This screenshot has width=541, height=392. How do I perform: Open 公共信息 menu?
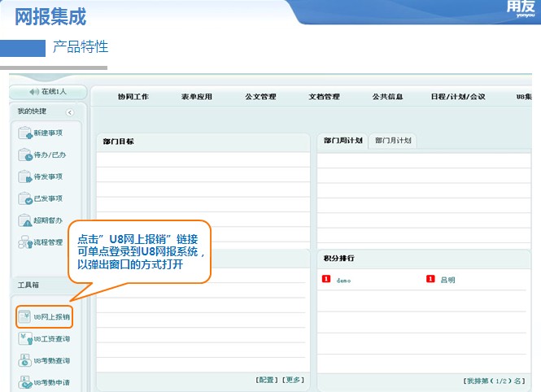click(387, 97)
